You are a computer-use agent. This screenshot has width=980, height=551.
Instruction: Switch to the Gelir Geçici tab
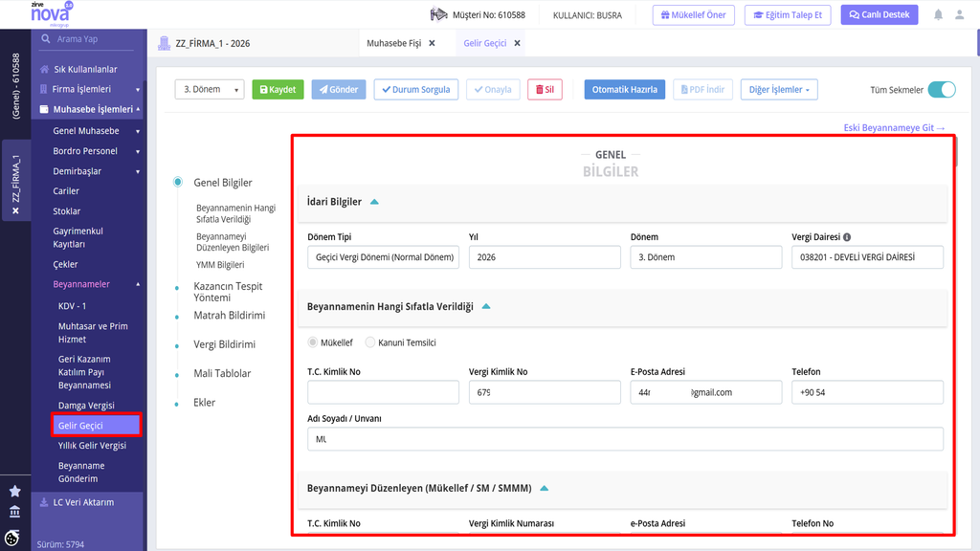point(484,43)
